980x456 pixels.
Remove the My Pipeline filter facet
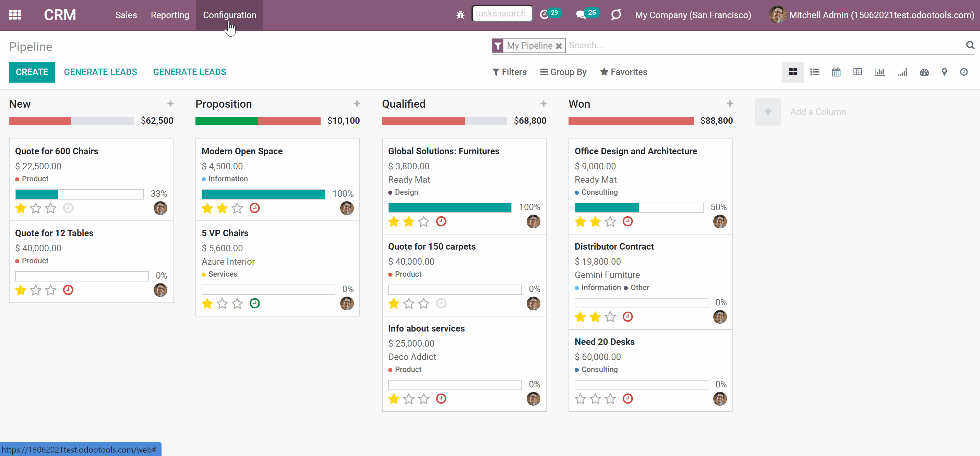(559, 46)
